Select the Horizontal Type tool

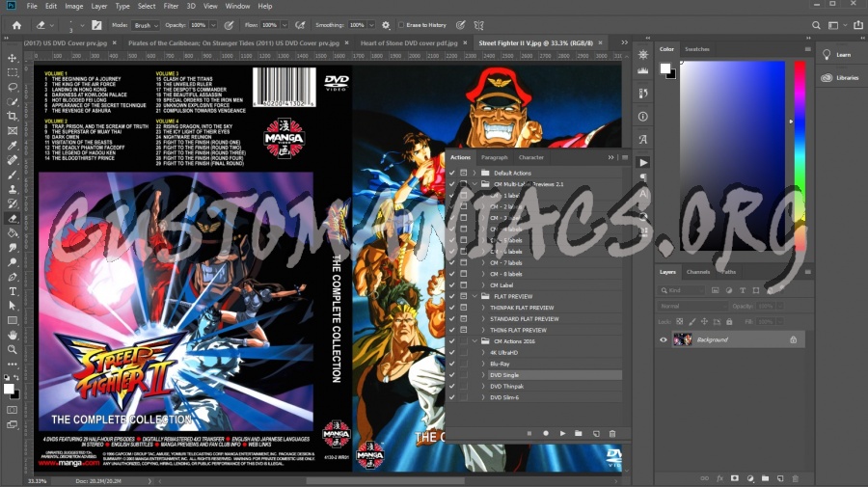(x=13, y=291)
